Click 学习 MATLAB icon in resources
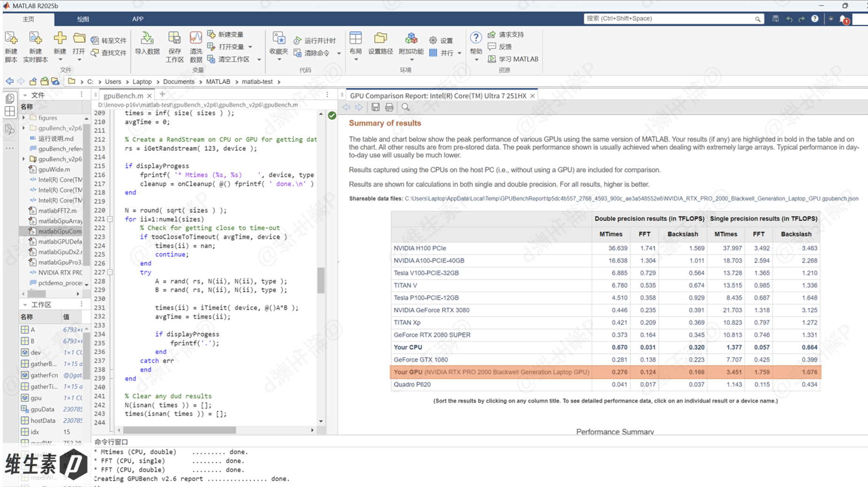868x487 pixels. 491,59
